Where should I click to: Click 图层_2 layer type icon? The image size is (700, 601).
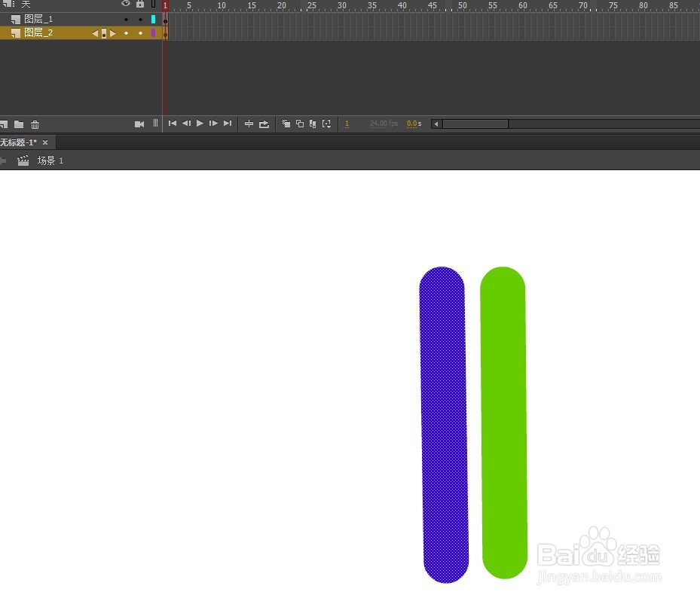coord(16,33)
